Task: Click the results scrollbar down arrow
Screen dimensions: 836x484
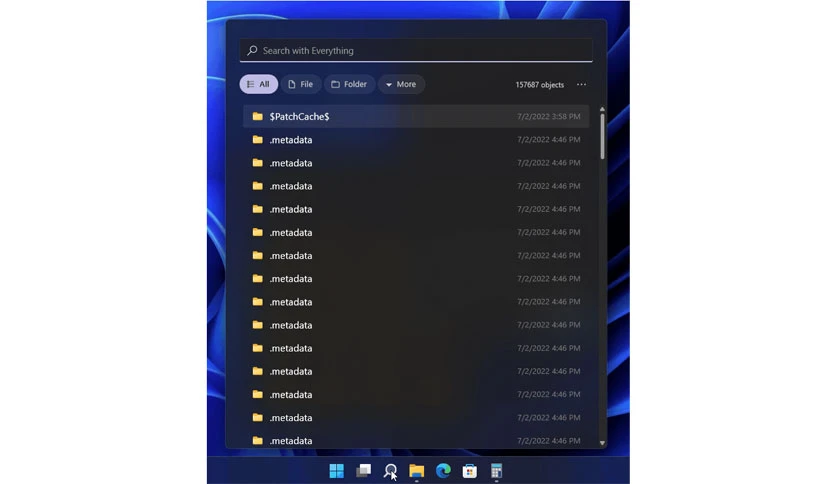Action: tap(602, 443)
